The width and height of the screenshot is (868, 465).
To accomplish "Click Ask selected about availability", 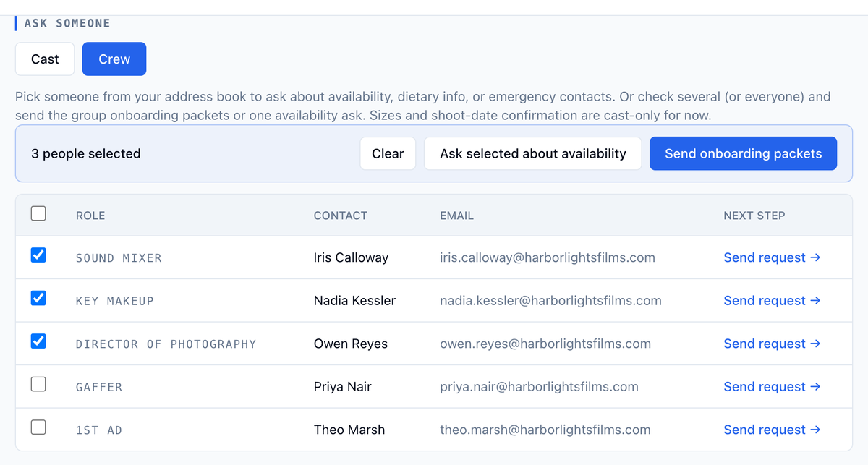I will pos(533,153).
